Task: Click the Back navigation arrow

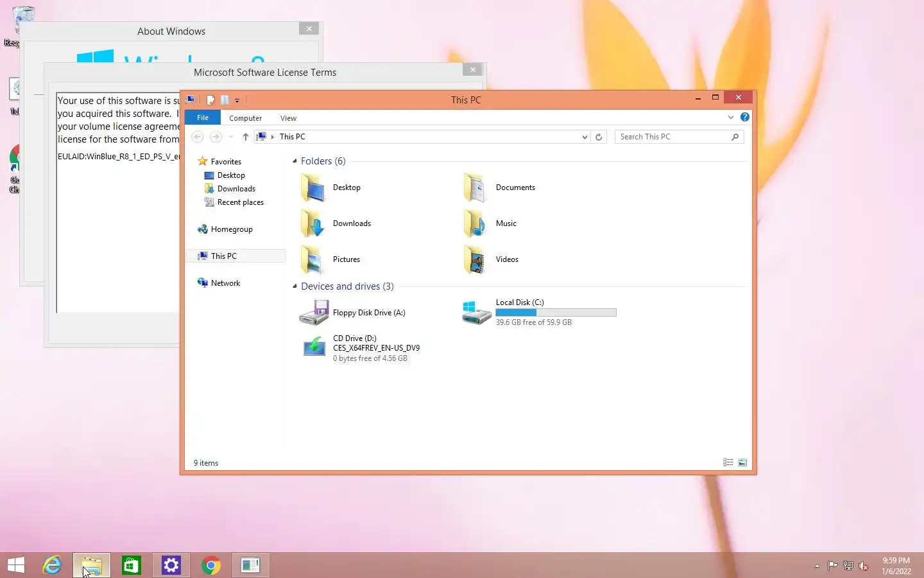Action: coord(198,137)
